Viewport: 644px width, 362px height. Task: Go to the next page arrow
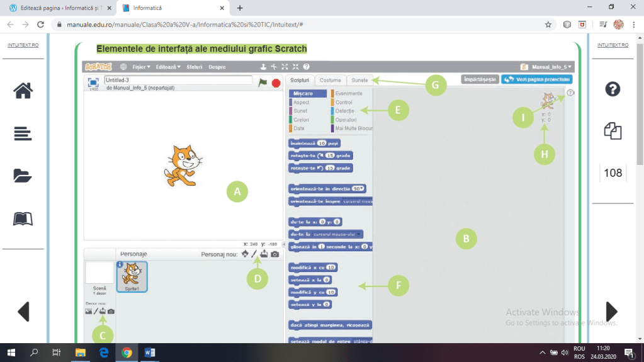click(611, 311)
